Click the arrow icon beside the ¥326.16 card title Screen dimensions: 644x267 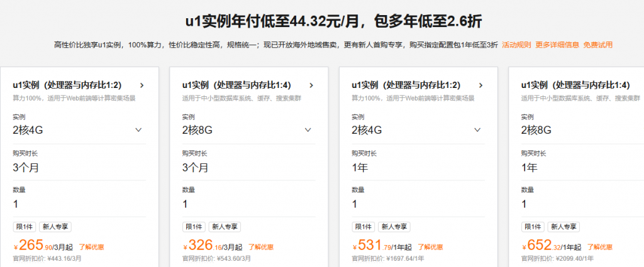coord(311,85)
